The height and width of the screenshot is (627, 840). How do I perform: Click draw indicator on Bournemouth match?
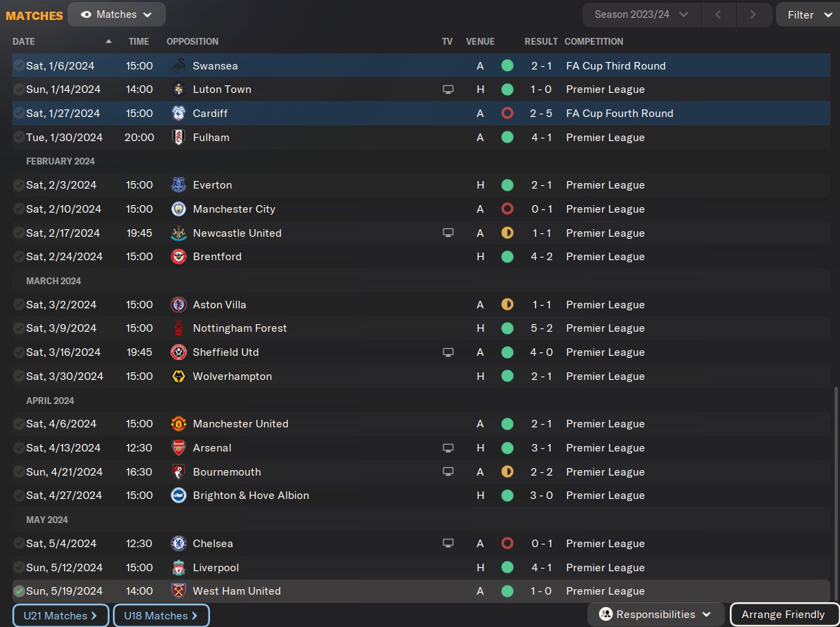point(507,472)
